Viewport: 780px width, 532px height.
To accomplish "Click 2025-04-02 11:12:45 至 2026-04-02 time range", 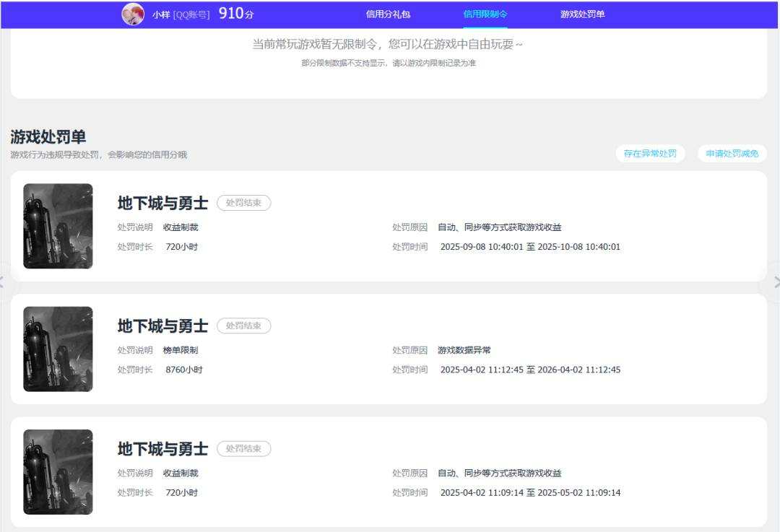I will pyautogui.click(x=530, y=370).
